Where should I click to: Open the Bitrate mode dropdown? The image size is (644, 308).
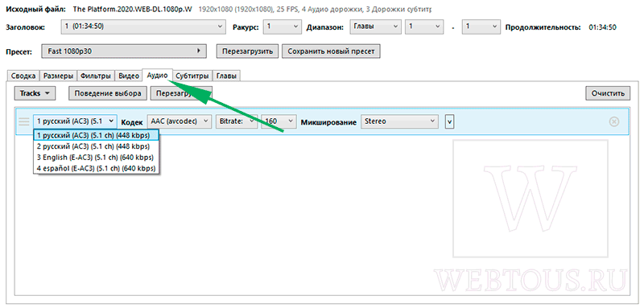coord(237,121)
